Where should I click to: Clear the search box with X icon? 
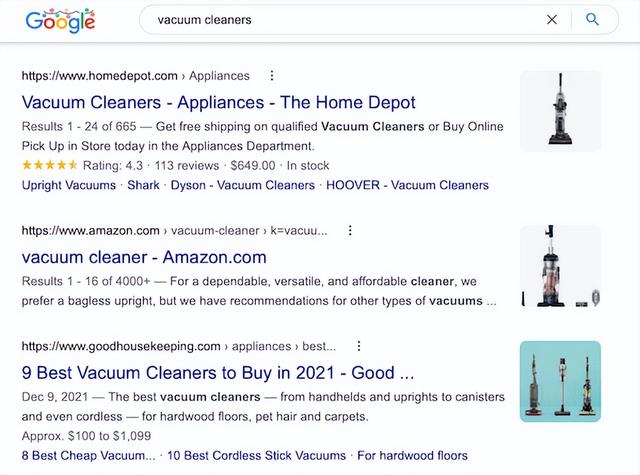552,19
